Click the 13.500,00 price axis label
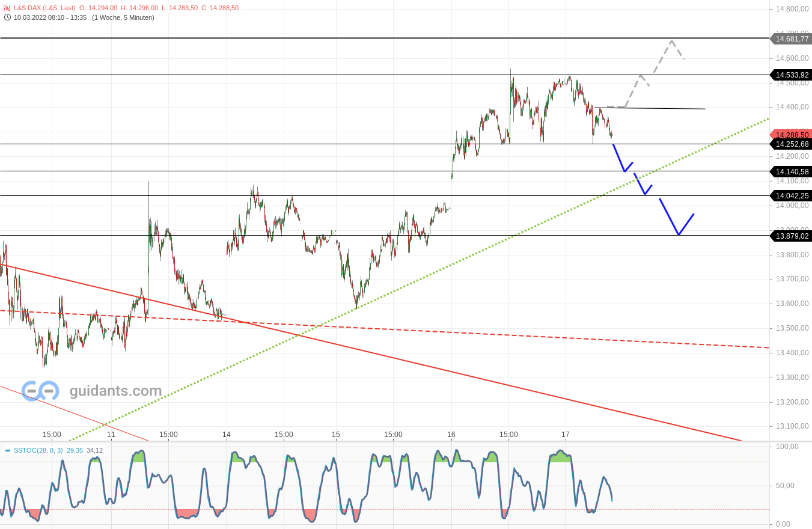This screenshot has width=812, height=529. tap(792, 328)
